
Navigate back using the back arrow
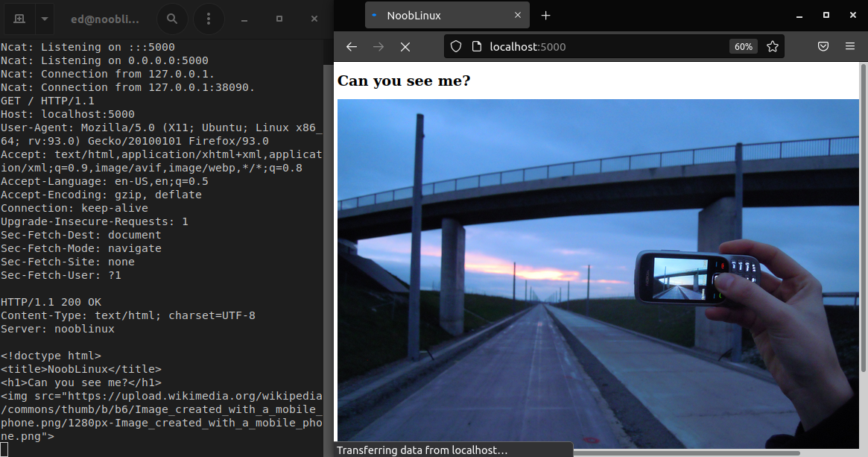click(x=351, y=46)
